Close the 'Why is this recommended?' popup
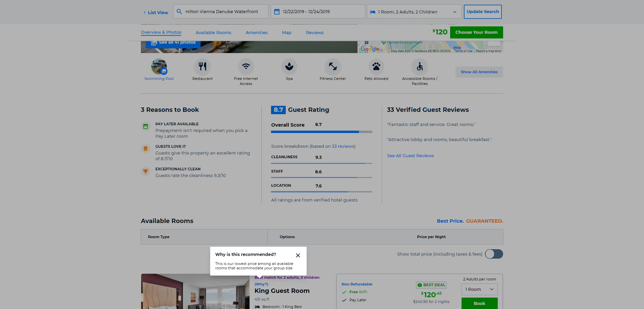The height and width of the screenshot is (309, 644). (298, 255)
